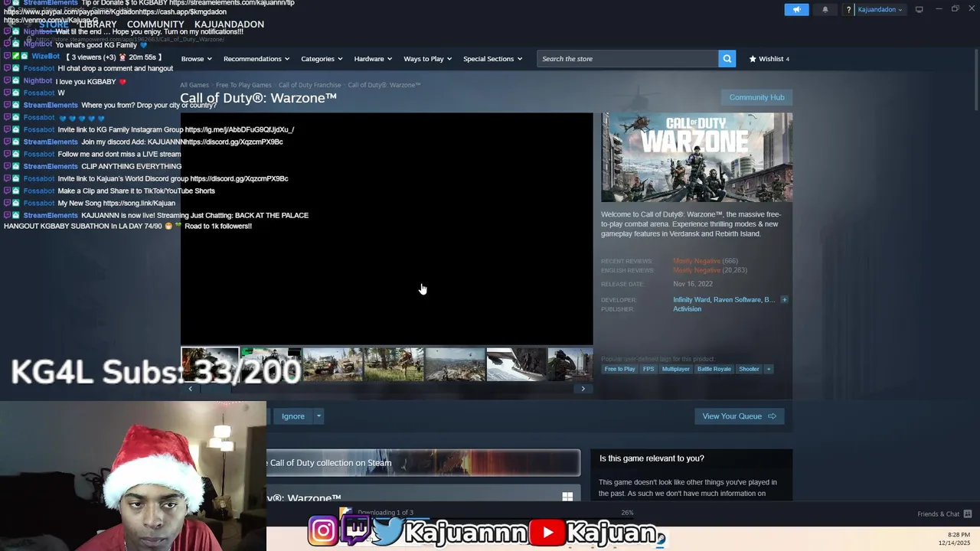Open the Activision publisher link
Image resolution: width=980 pixels, height=551 pixels.
(687, 309)
